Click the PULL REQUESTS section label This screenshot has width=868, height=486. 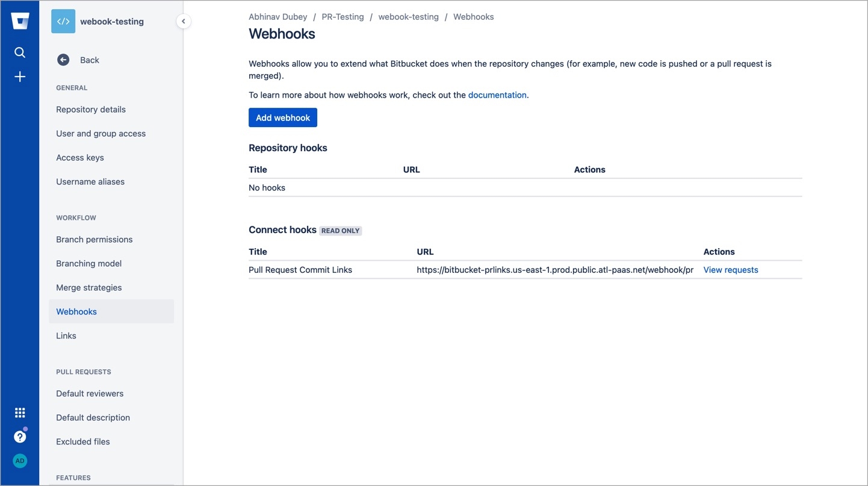tap(84, 372)
